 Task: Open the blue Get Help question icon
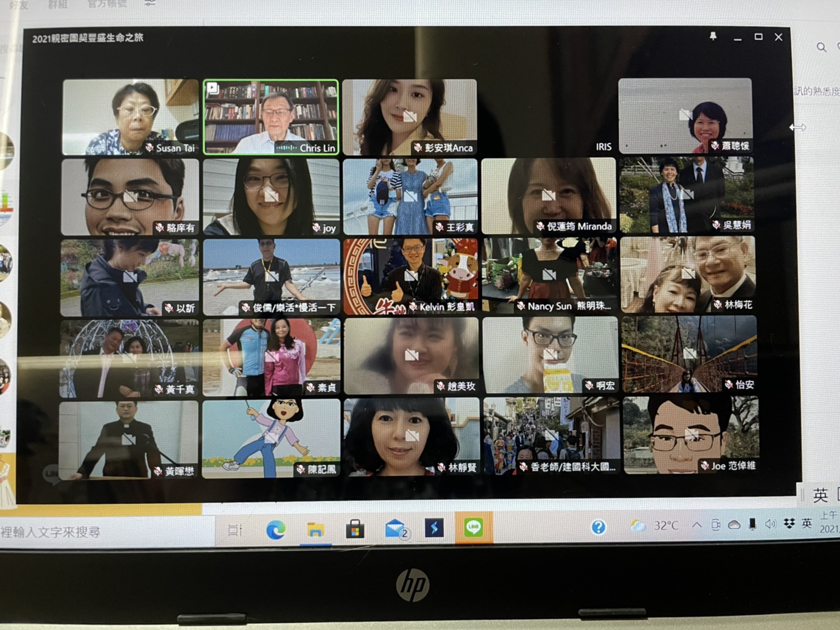coord(598,527)
